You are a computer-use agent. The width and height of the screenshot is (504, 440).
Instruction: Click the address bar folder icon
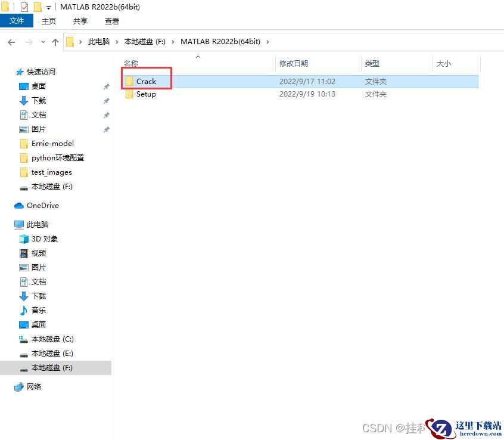[70, 42]
